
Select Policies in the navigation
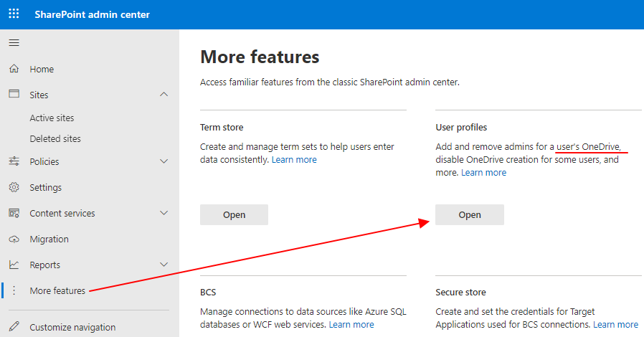tap(44, 162)
